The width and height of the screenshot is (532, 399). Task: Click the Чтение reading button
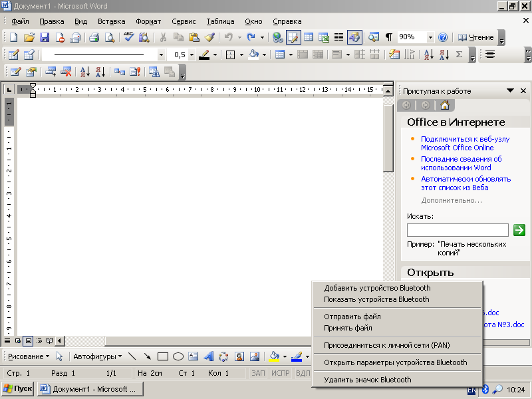pos(475,37)
